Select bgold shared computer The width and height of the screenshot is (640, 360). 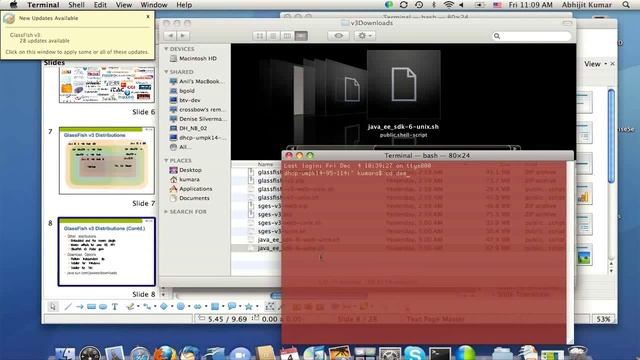tap(182, 91)
